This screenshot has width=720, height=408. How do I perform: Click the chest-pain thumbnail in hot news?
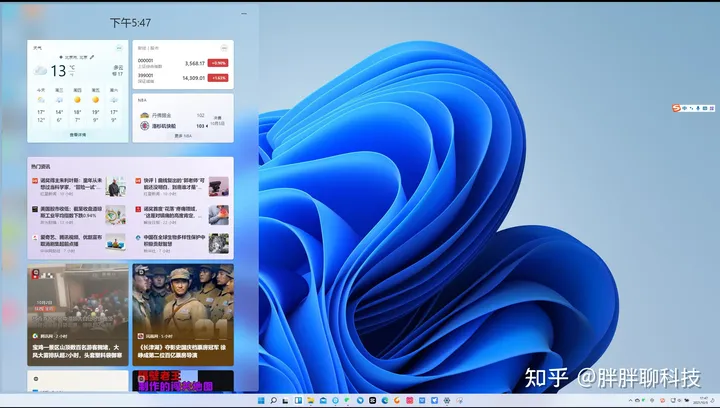coord(219,215)
